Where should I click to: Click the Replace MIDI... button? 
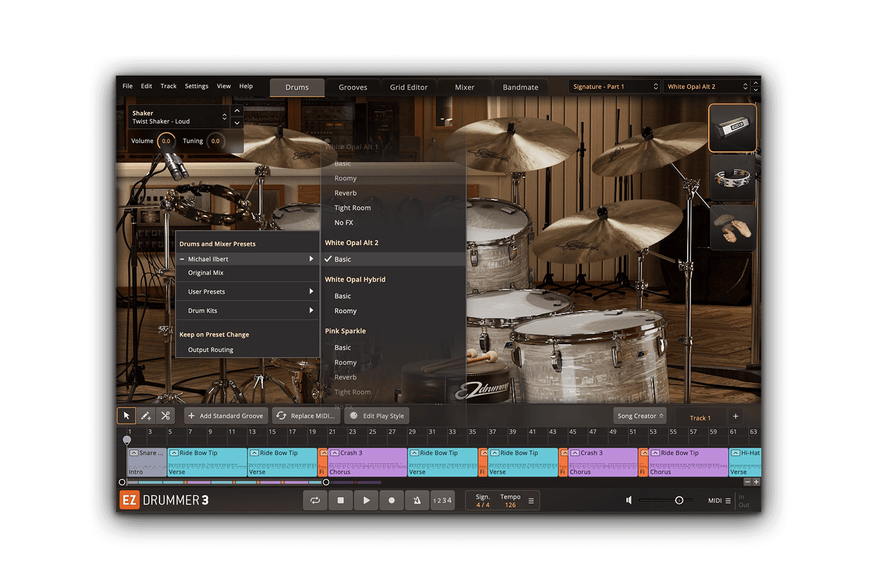(306, 416)
